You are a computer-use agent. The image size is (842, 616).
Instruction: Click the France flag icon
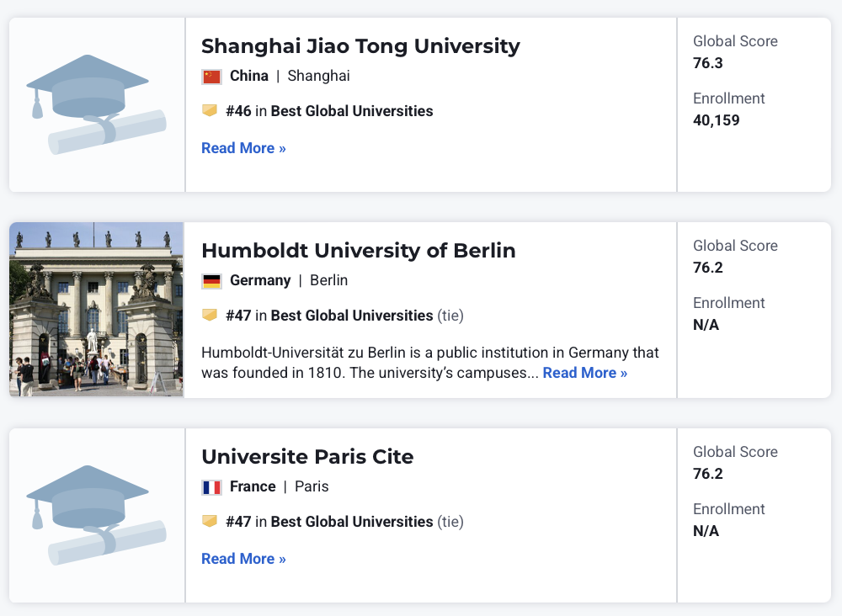coord(211,487)
